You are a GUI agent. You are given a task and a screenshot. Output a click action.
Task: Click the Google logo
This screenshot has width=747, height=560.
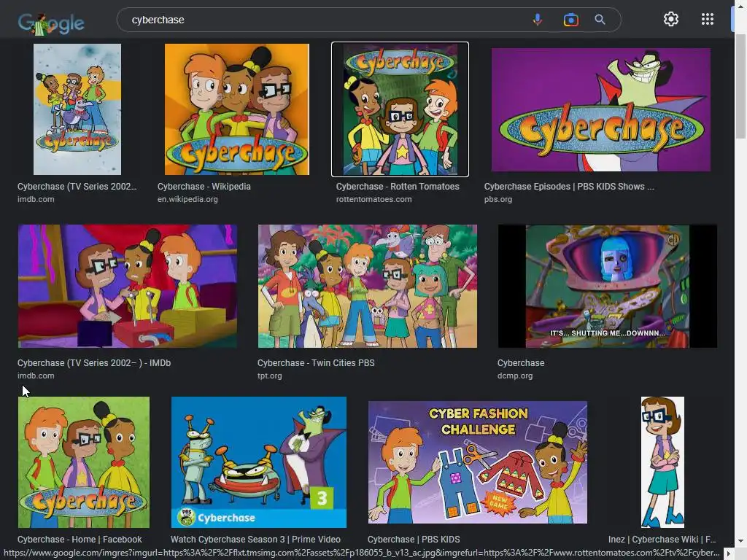coord(51,23)
